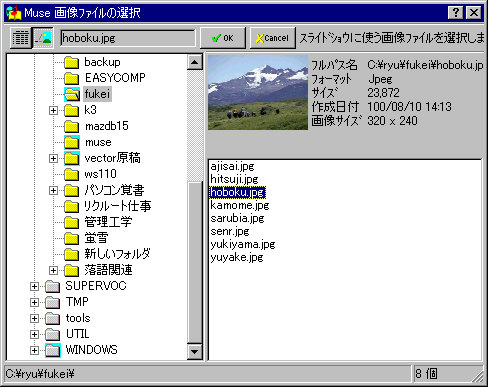Viewport: 488px width, 387px height.
Task: Select the muse folder icon
Action: coord(72,142)
